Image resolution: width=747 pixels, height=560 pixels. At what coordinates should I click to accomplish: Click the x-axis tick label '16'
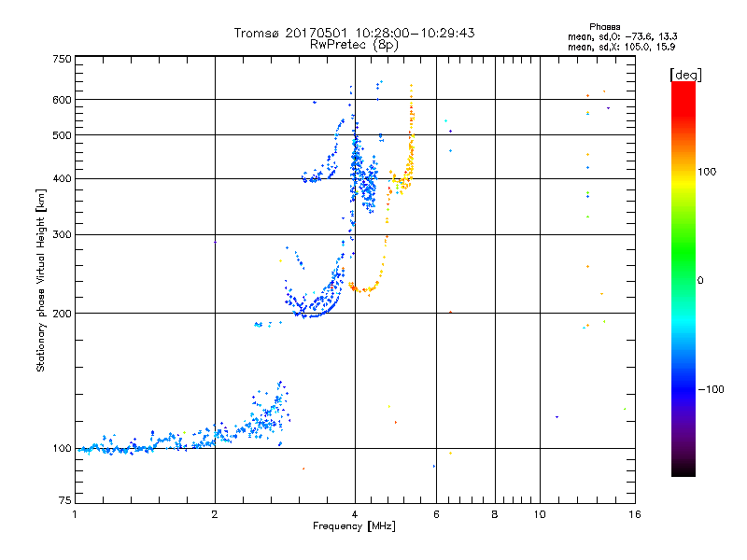(x=635, y=514)
